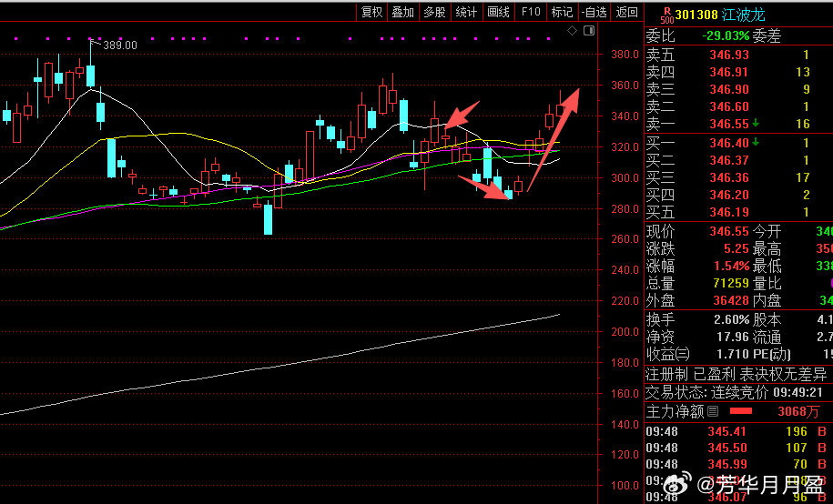Select 买二 price 346.37
The width and height of the screenshot is (833, 504).
pyautogui.click(x=729, y=160)
